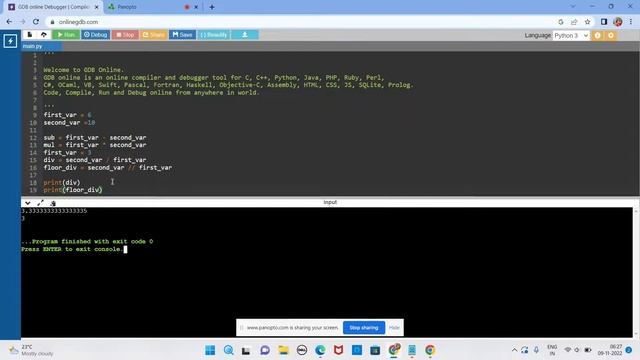The width and height of the screenshot is (640, 360).
Task: Open Windows taskbar search
Action: point(229,350)
